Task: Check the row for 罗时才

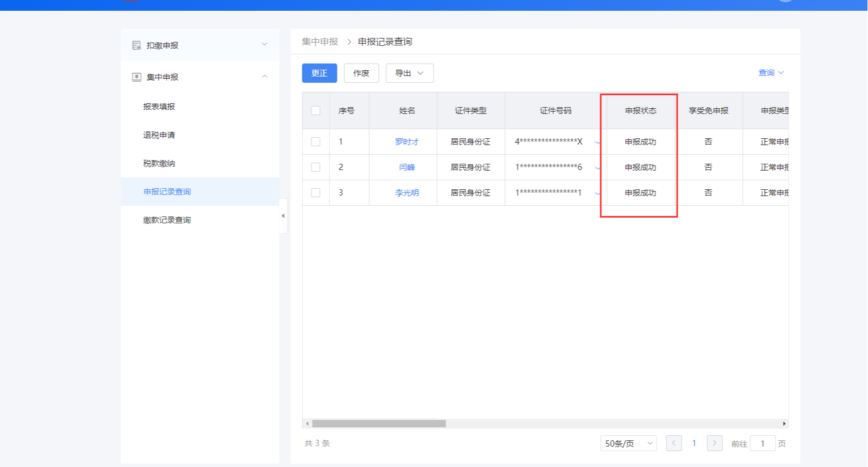Action: tap(316, 142)
